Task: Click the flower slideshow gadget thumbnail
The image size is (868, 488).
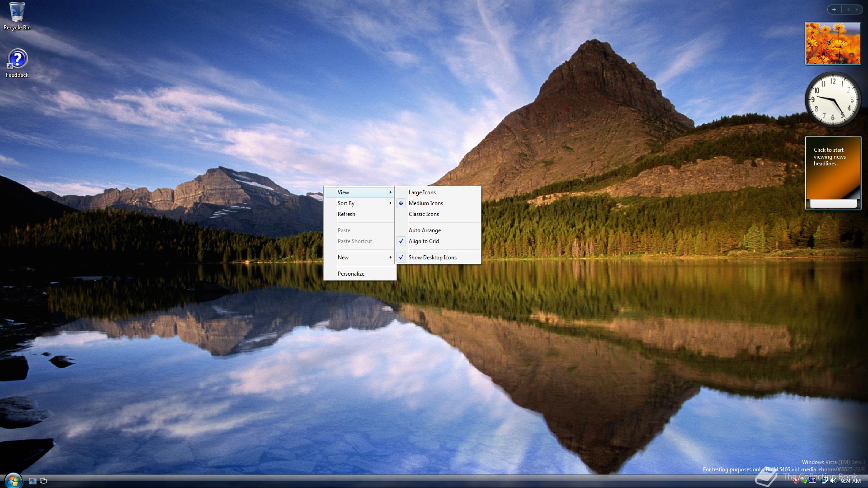Action: tap(833, 43)
